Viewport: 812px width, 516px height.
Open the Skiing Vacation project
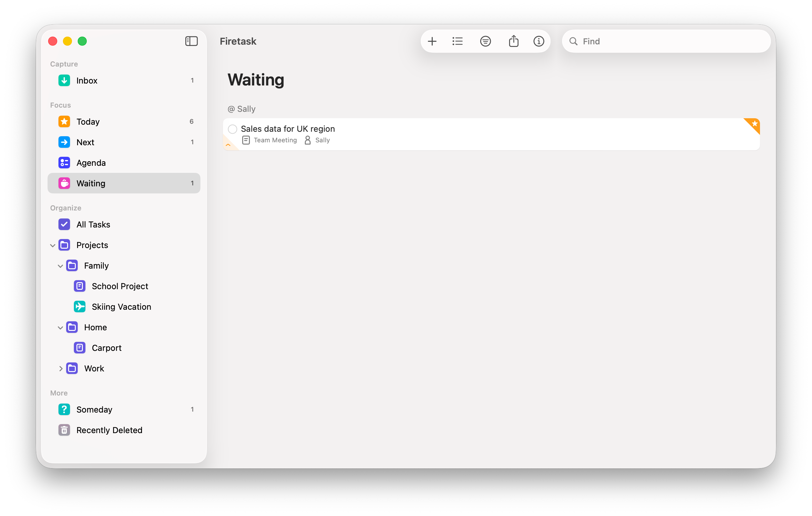coord(121,307)
